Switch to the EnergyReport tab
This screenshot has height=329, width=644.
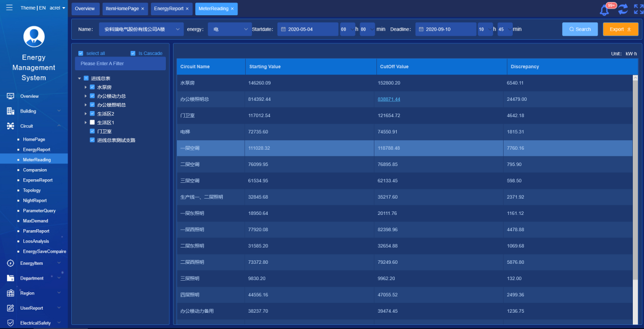click(x=168, y=9)
